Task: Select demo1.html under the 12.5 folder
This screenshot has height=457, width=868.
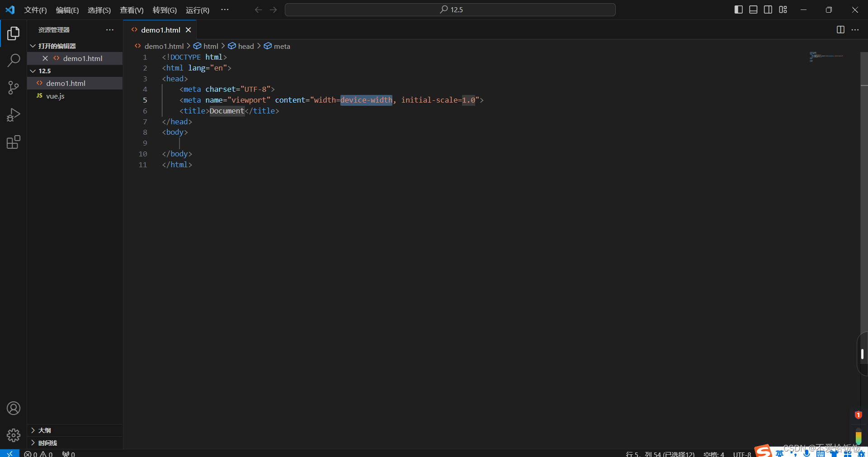Action: pos(75,83)
